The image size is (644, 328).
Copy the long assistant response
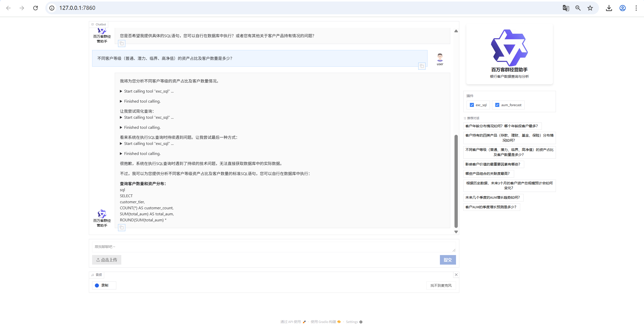[122, 228]
